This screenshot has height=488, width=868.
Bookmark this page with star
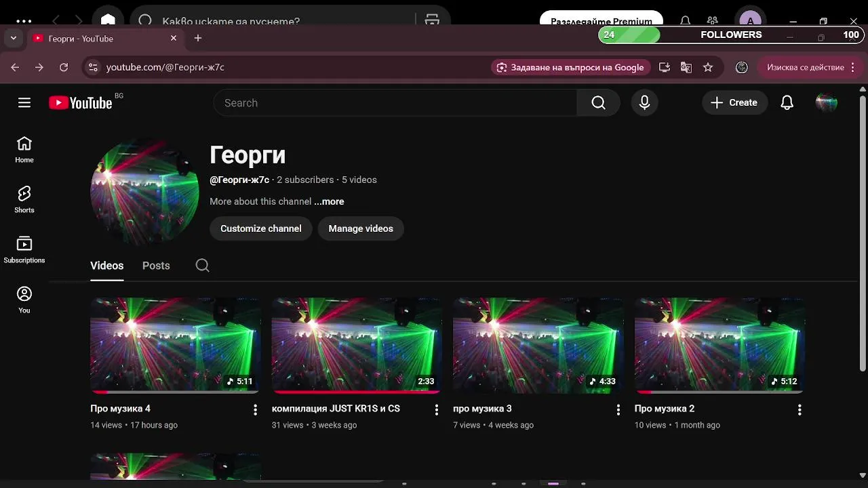708,67
